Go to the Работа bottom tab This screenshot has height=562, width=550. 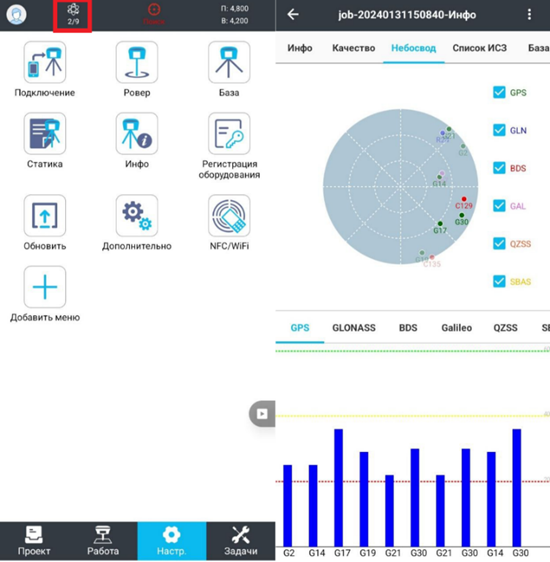(x=103, y=541)
